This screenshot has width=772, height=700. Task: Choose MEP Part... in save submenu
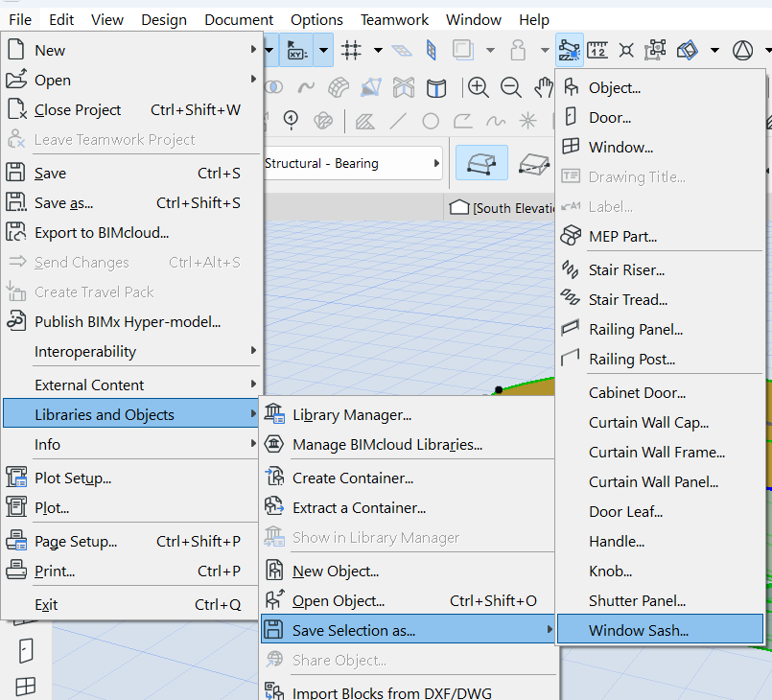660,236
